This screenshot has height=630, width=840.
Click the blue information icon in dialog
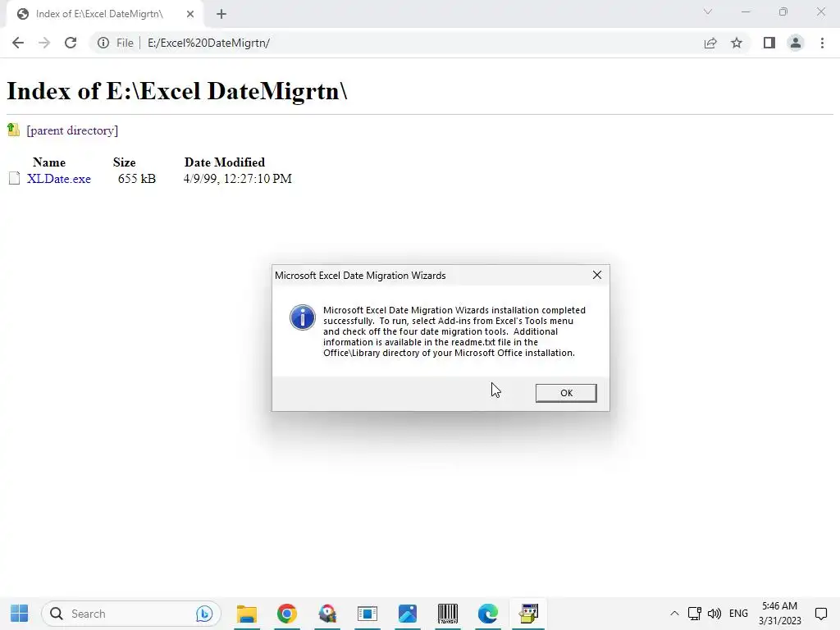click(x=302, y=317)
